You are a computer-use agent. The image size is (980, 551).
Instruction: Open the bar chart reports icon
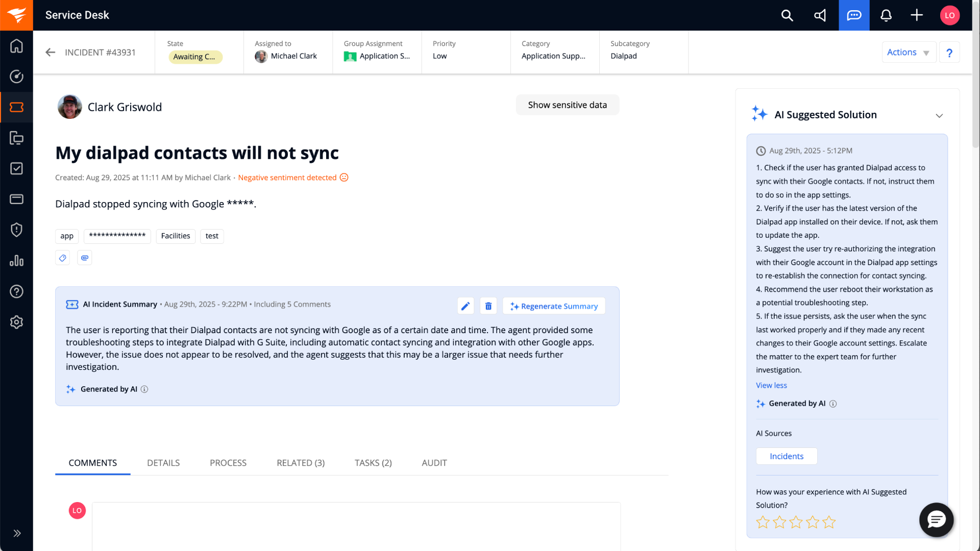point(16,261)
